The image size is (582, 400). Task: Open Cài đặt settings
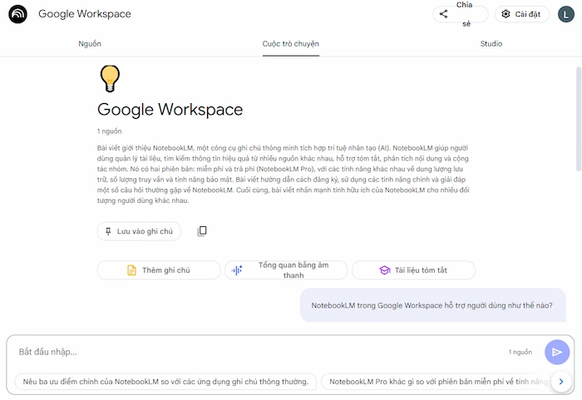point(522,14)
